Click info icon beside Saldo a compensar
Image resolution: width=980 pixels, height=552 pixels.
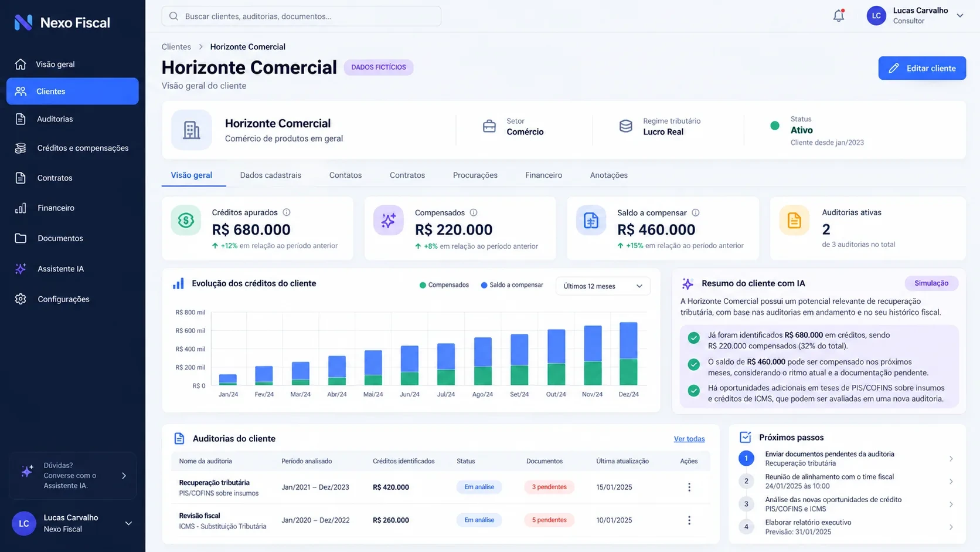click(695, 212)
